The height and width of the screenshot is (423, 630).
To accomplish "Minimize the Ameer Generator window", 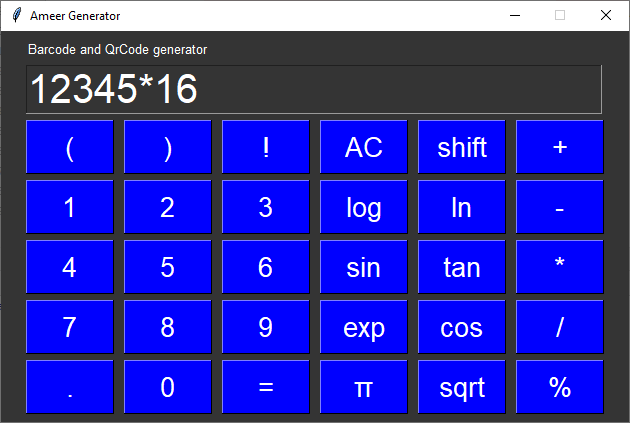I will [515, 15].
